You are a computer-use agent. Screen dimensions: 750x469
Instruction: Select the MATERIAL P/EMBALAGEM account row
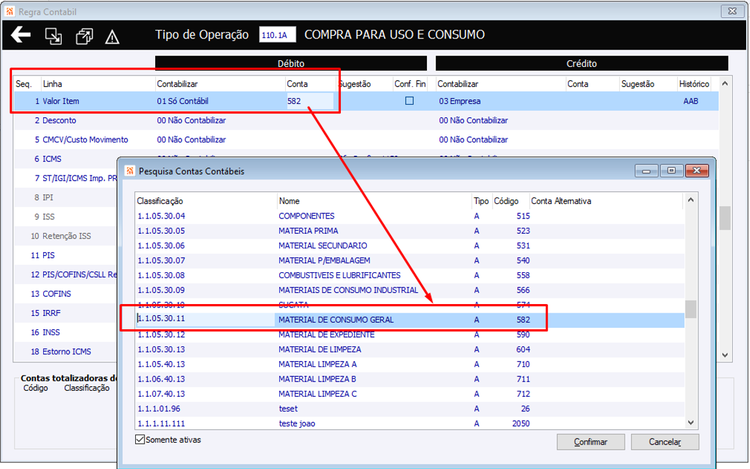pyautogui.click(x=409, y=260)
